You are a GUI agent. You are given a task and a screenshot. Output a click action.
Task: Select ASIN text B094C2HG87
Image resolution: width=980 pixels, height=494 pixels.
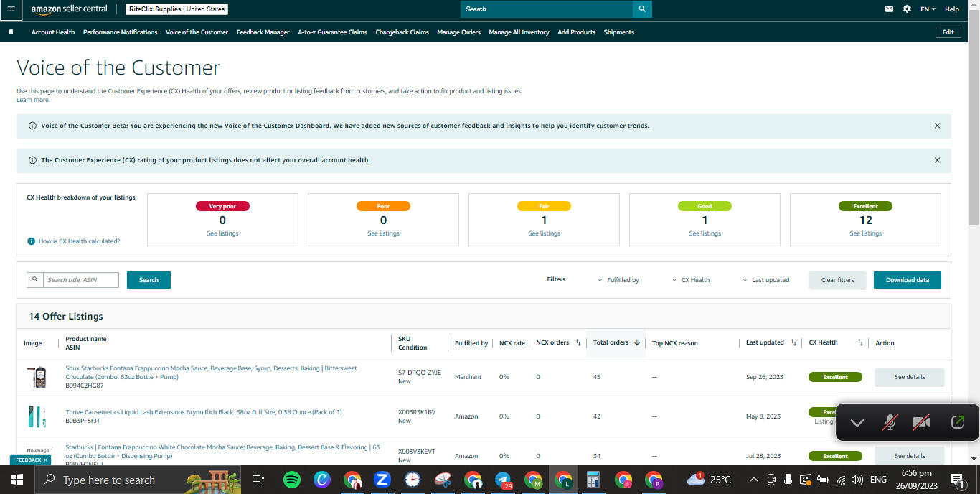coord(85,386)
